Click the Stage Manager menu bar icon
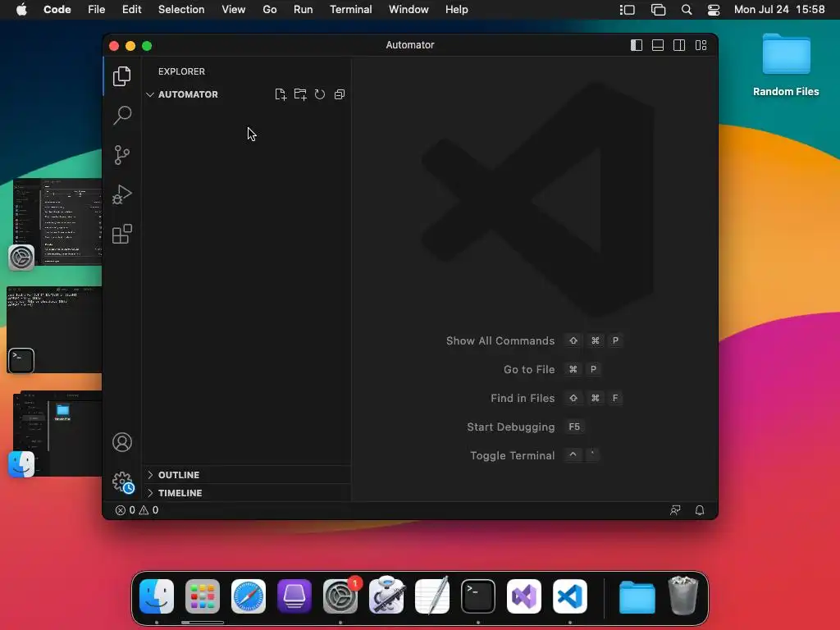Screen dimensions: 840x630 628,10
